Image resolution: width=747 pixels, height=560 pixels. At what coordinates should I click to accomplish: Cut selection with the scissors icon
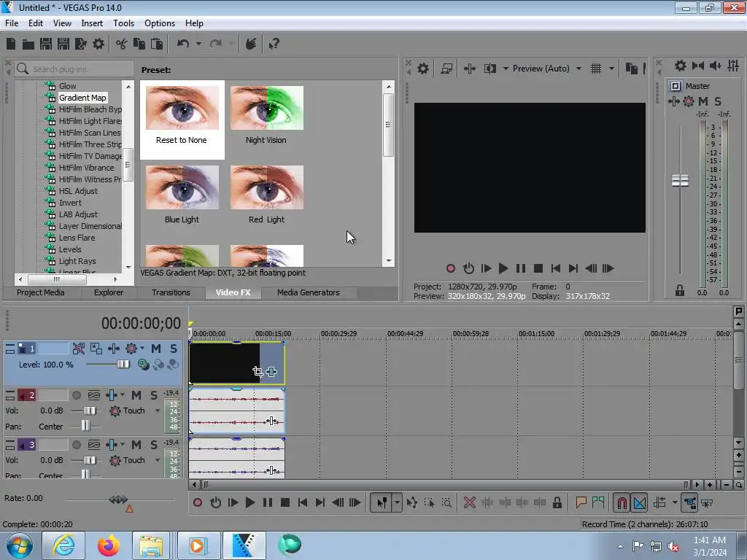pyautogui.click(x=122, y=44)
